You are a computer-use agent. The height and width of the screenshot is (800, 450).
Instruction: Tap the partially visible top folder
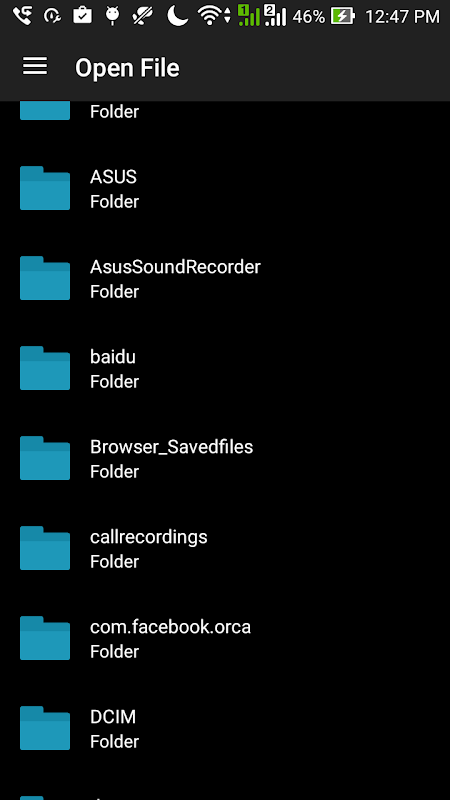225,111
